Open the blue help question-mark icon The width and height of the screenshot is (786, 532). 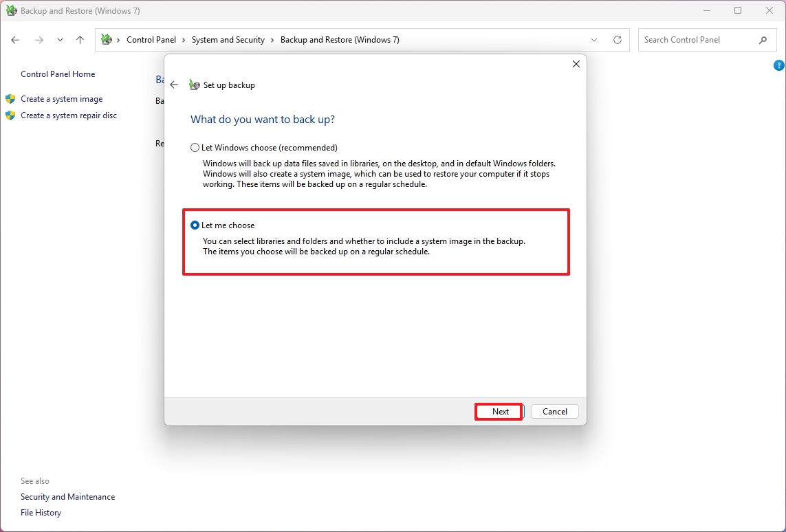[x=779, y=65]
